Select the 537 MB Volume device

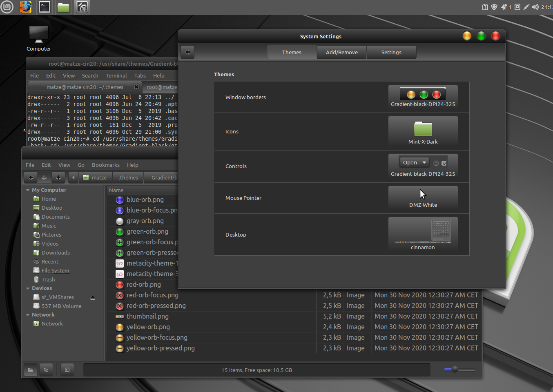click(x=61, y=306)
